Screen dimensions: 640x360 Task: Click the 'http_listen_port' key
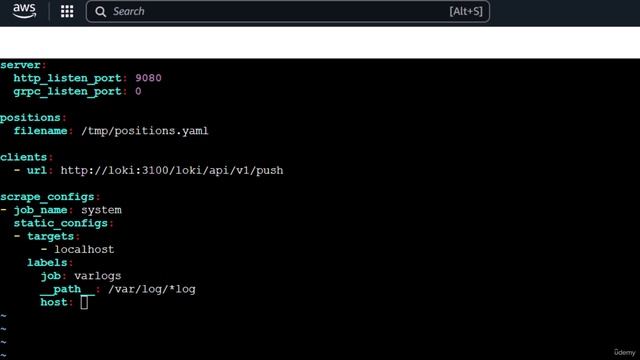[67, 78]
